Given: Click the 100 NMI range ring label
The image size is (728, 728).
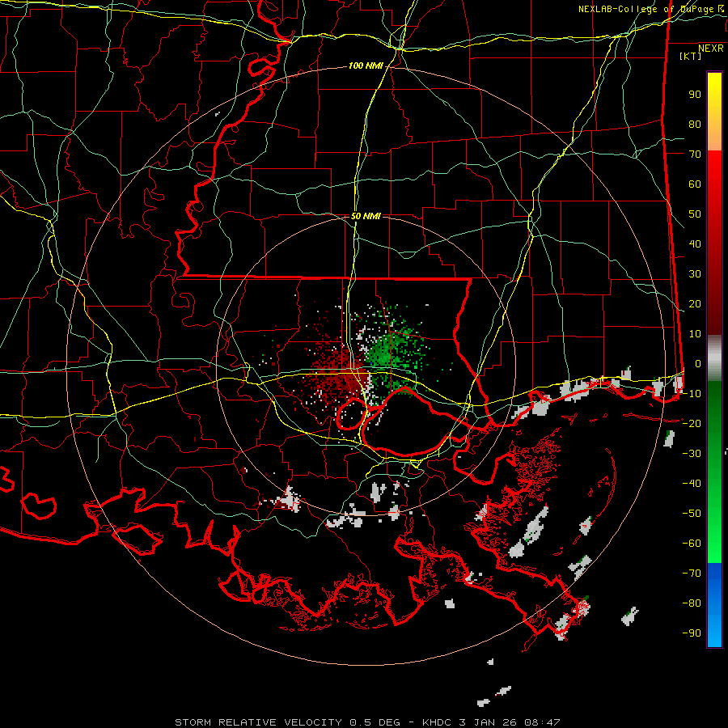Looking at the screenshot, I should (366, 66).
